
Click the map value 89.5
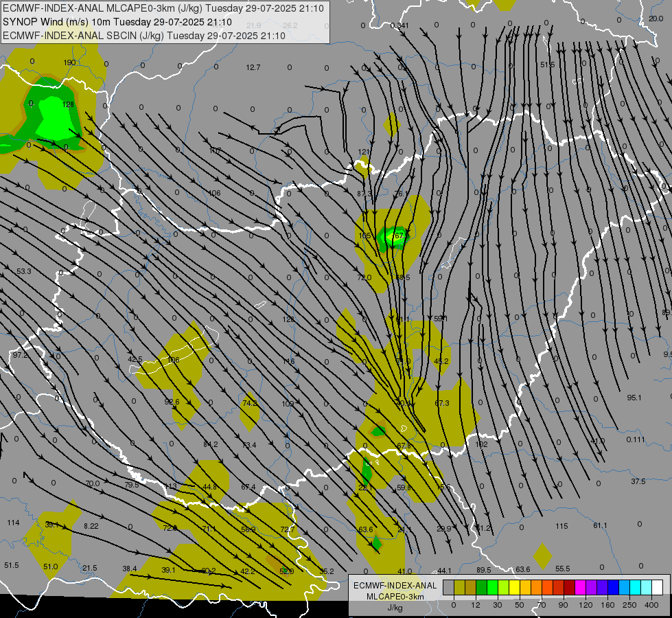tap(483, 571)
